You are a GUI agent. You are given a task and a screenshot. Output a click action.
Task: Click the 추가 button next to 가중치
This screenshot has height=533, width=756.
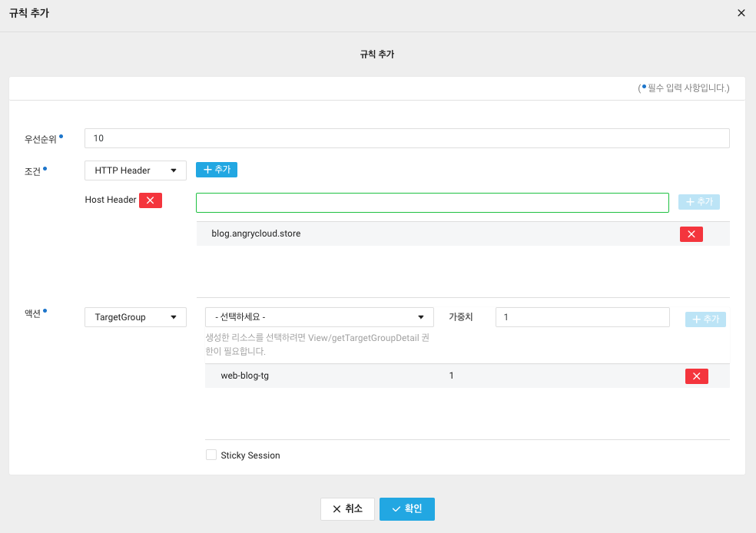tap(705, 319)
